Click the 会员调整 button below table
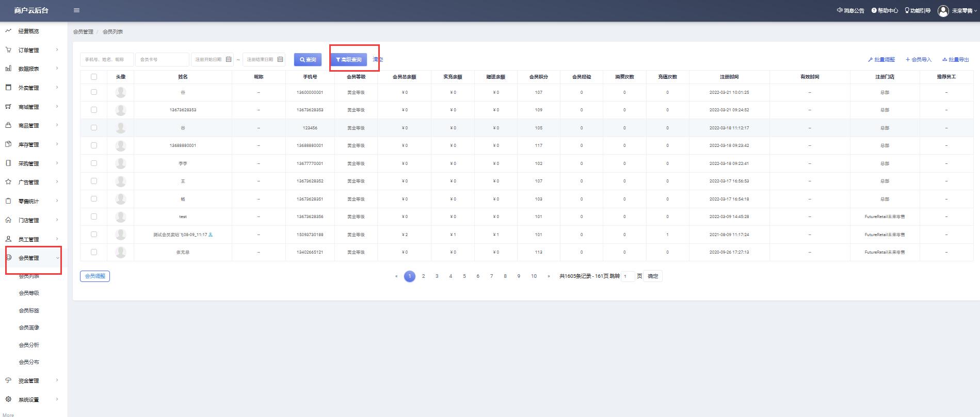 95,276
